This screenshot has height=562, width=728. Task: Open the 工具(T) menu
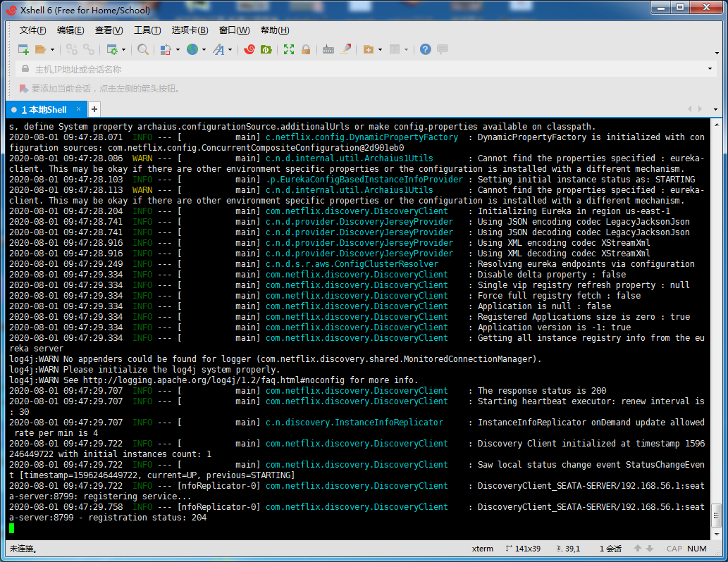click(x=147, y=30)
